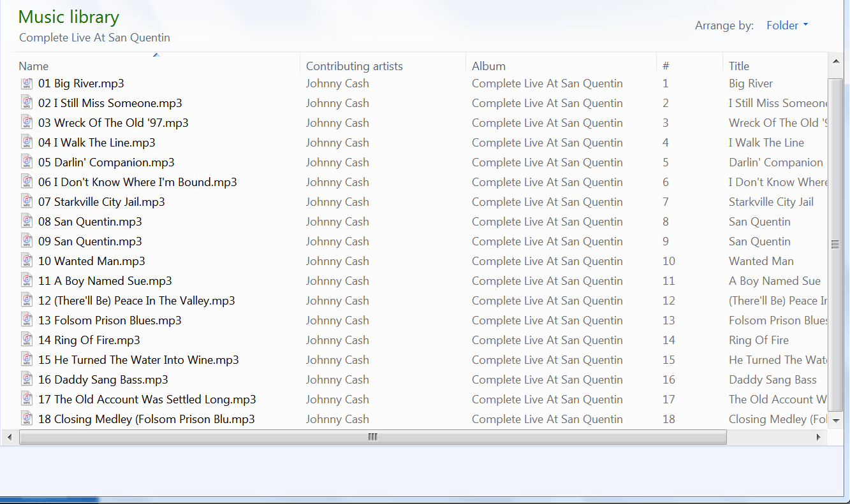The width and height of the screenshot is (850, 504).
Task: Click the MP3 icon of 07 Starkville City Jail.mp3
Action: [x=27, y=201]
